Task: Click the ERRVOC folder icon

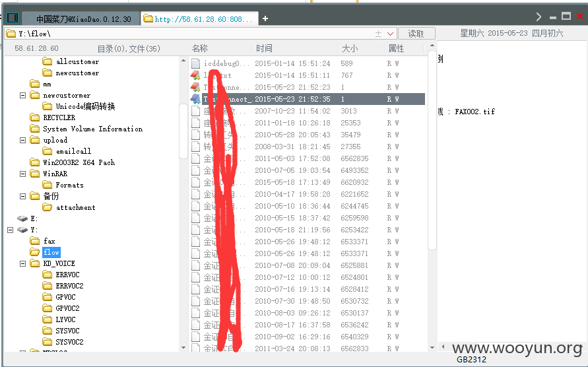Action: [x=48, y=275]
